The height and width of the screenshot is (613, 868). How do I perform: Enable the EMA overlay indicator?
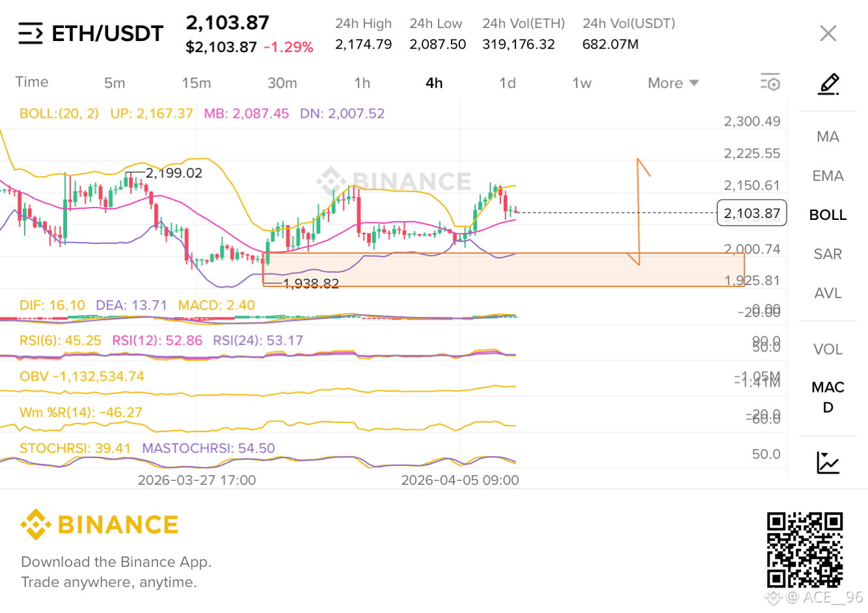click(828, 176)
